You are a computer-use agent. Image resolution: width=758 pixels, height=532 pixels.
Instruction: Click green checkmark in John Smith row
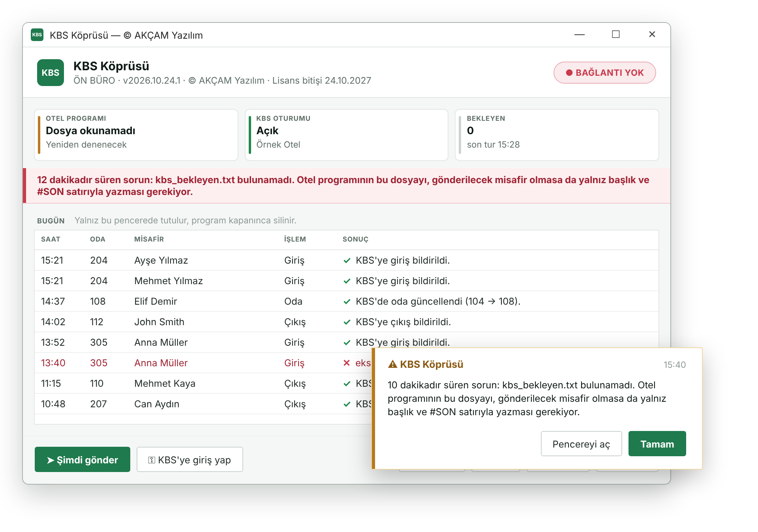[x=347, y=322]
